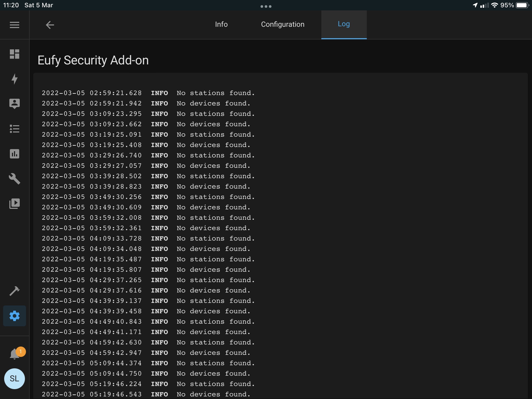Click the Eufy Security Add-on heading

point(93,60)
